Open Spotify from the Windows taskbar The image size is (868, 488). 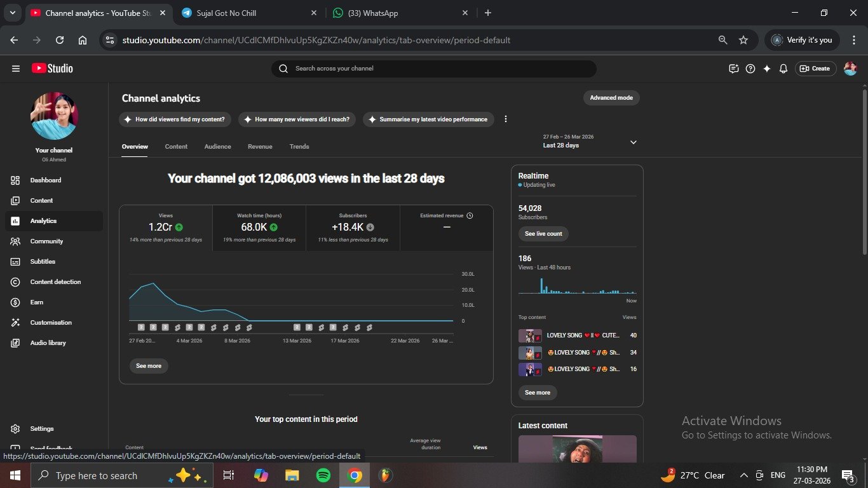click(x=323, y=475)
